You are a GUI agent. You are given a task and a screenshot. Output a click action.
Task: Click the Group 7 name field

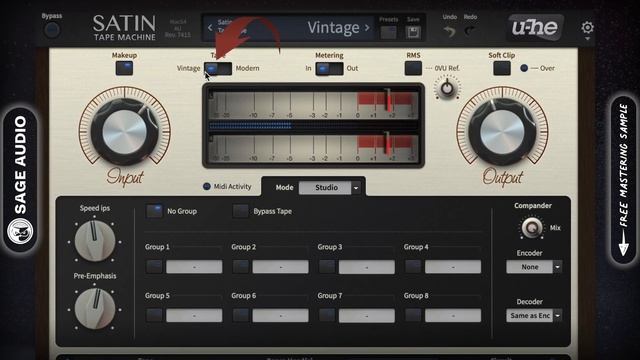(367, 315)
